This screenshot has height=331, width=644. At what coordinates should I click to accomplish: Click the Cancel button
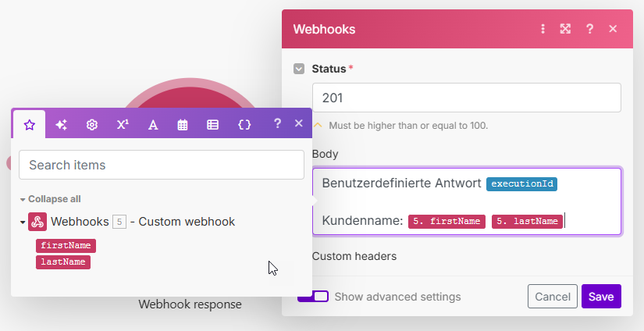click(552, 297)
